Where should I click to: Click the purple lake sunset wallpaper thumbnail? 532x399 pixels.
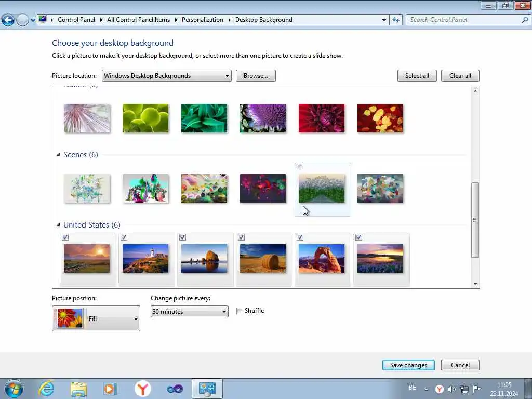pos(380,259)
